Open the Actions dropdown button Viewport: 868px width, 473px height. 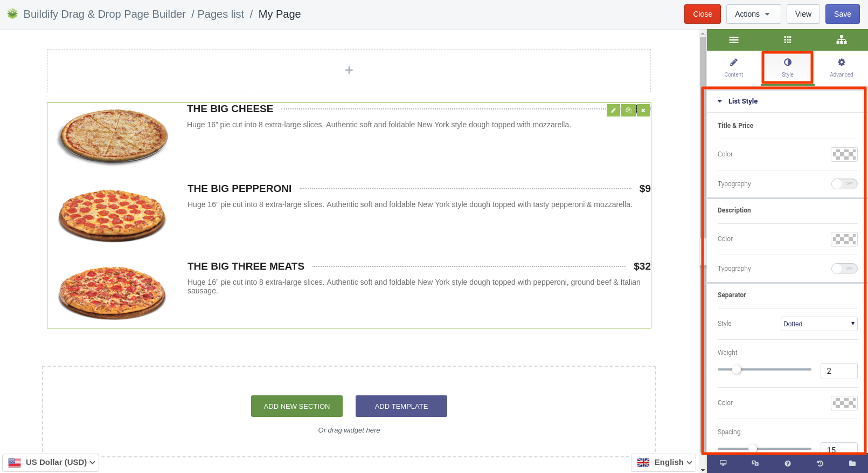click(x=753, y=14)
